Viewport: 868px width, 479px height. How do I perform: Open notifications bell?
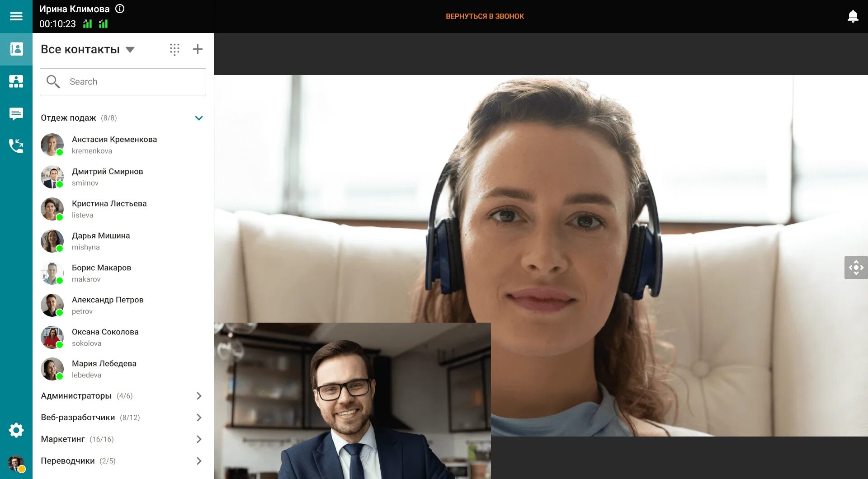(x=853, y=16)
